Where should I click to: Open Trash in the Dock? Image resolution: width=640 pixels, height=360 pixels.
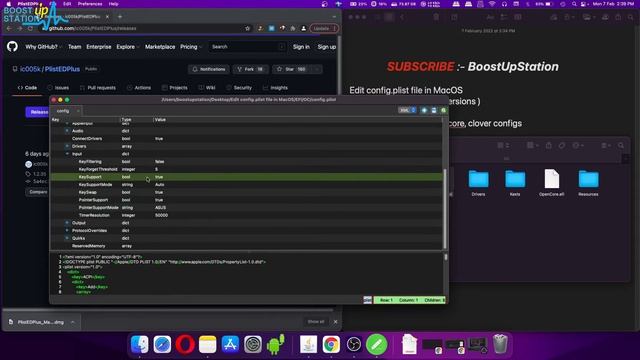[x=500, y=344]
